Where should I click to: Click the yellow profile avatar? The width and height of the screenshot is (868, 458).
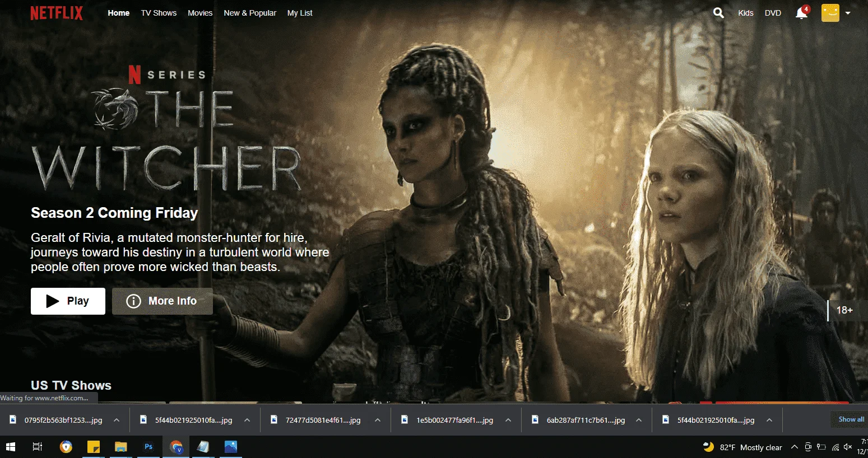[830, 13]
